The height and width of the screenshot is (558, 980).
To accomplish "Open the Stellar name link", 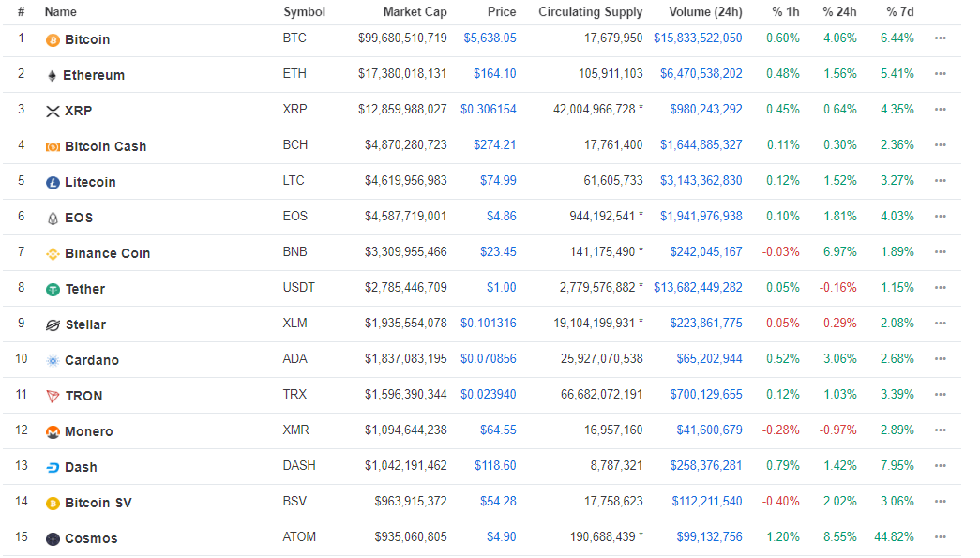I will tap(86, 324).
